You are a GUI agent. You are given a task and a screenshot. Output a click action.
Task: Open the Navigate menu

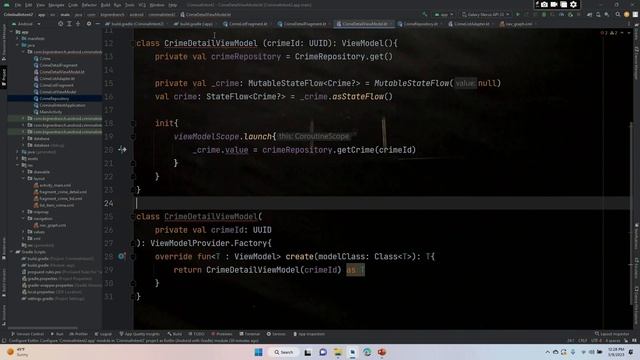56,5
